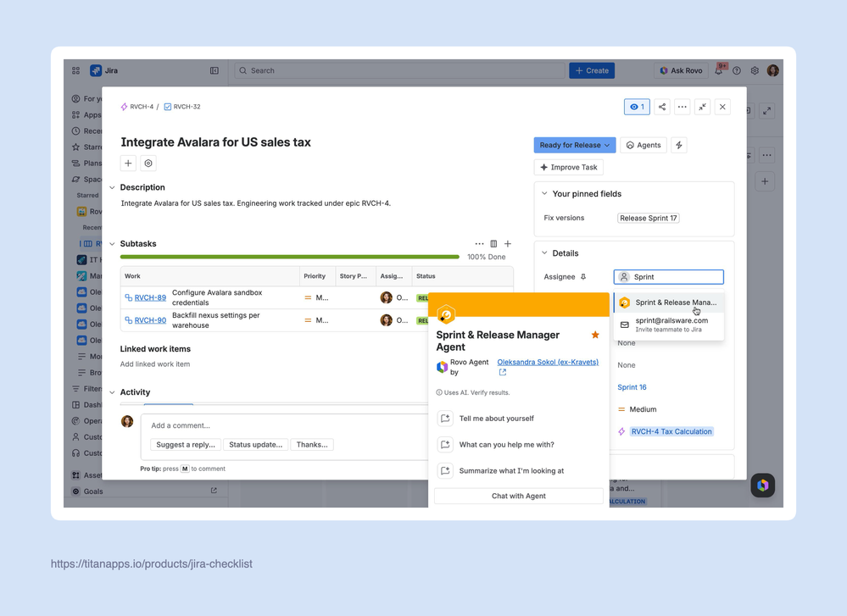Open the RVCH-4 Tax Calculation parent link

point(671,432)
